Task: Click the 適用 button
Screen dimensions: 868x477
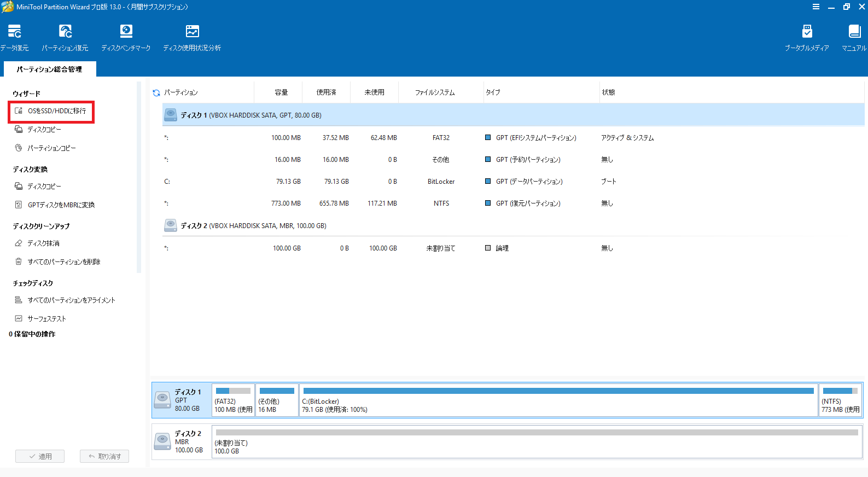Action: [x=40, y=456]
